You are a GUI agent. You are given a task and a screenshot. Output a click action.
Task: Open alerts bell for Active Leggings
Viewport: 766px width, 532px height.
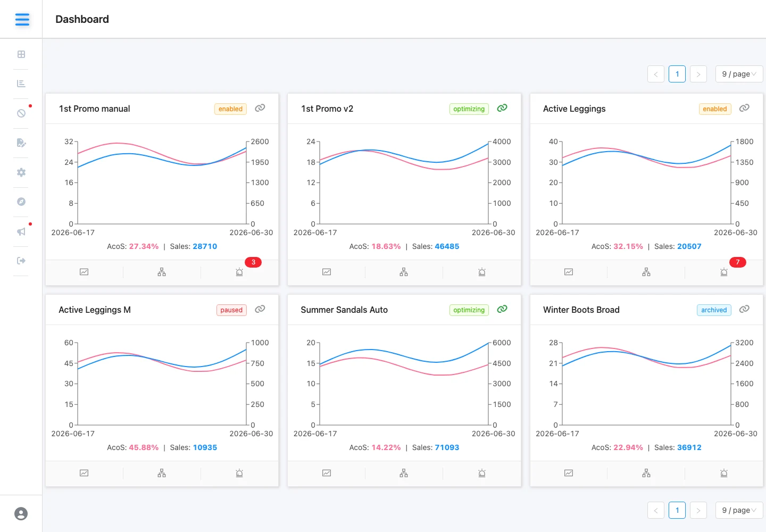point(724,272)
